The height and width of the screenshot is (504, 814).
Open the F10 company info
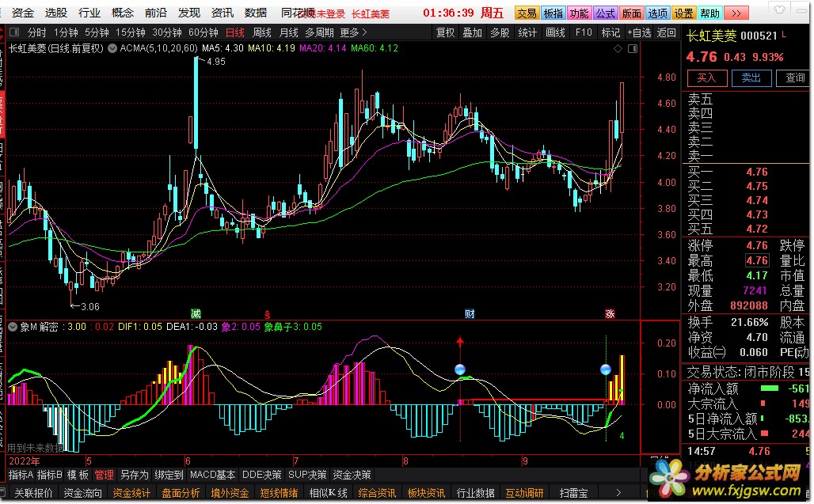coord(584,32)
